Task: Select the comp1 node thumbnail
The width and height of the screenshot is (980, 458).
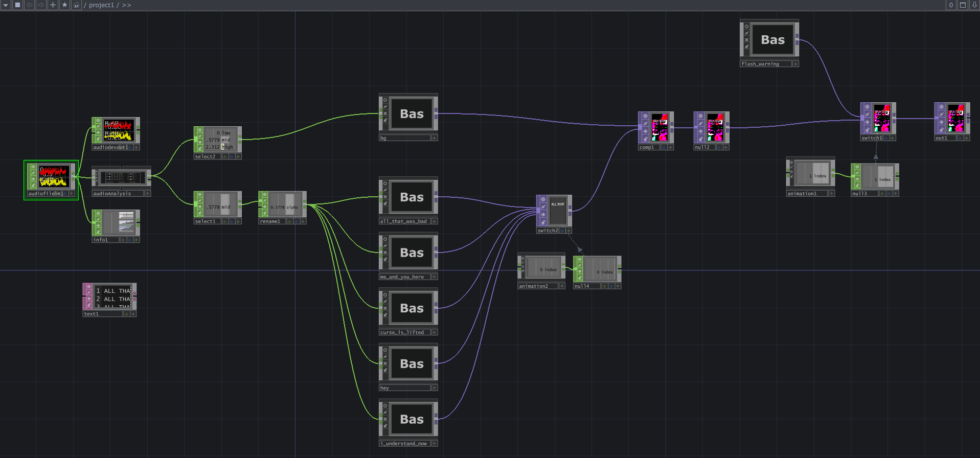Action: (x=659, y=127)
